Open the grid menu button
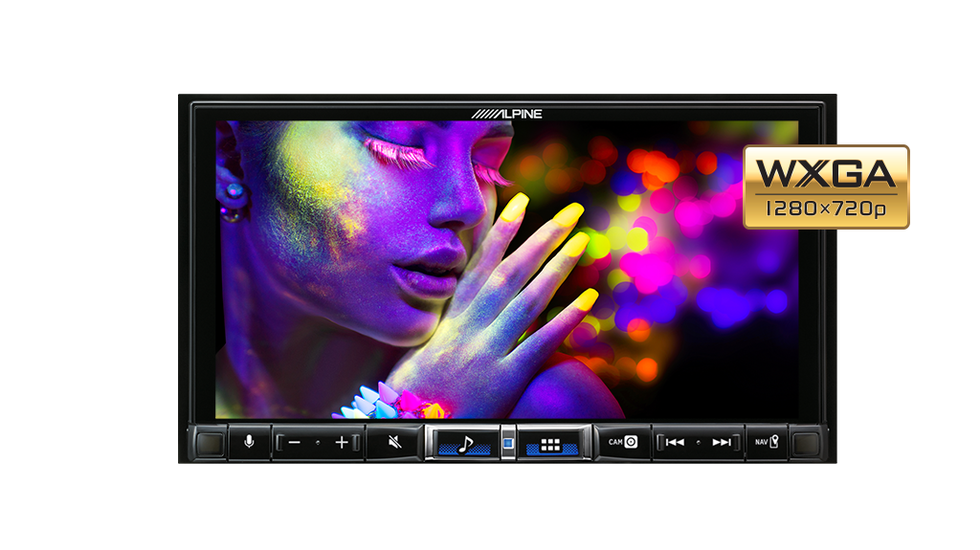The width and height of the screenshot is (980, 550). tap(549, 444)
